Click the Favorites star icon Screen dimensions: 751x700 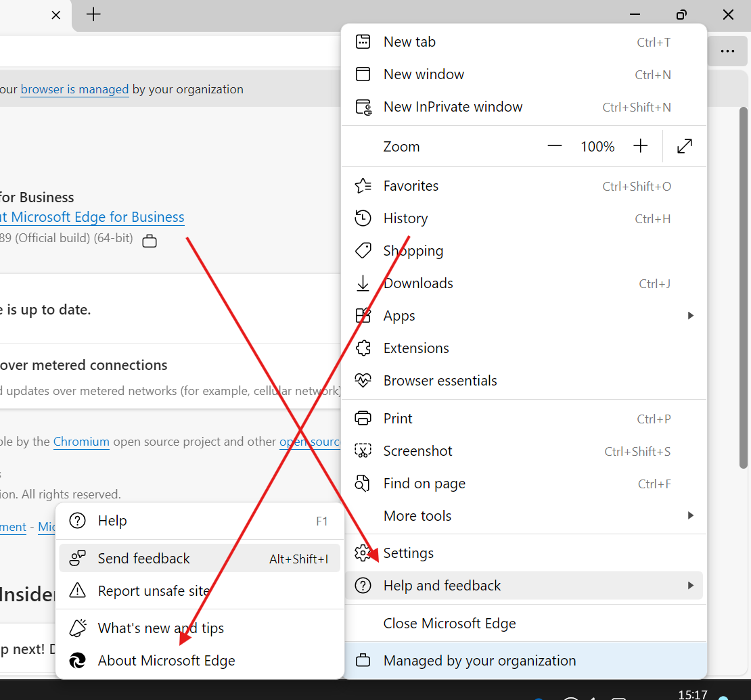(x=363, y=186)
